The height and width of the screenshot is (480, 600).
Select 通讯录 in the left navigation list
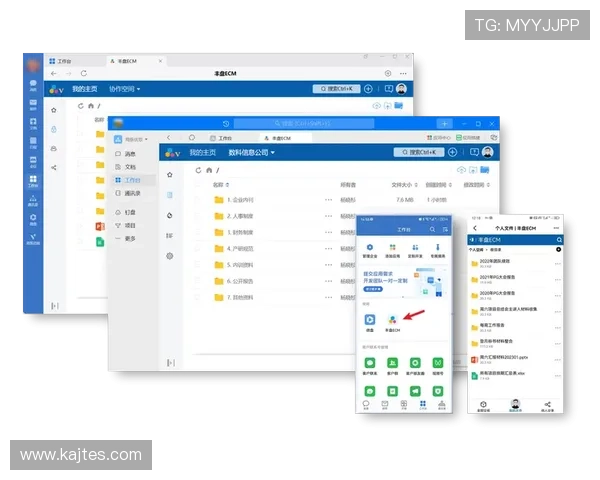(x=133, y=194)
